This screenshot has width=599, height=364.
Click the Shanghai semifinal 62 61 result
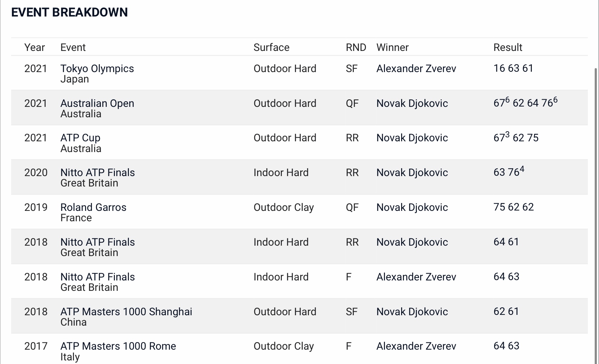tap(506, 311)
